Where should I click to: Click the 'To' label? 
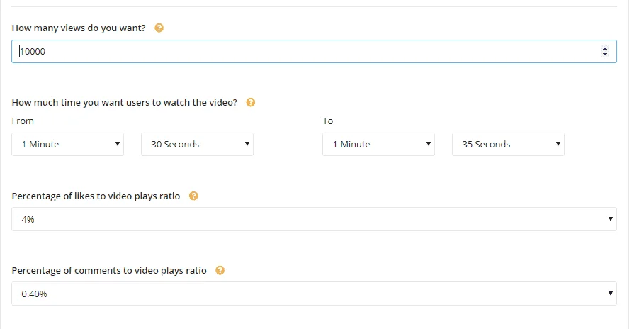click(x=328, y=121)
